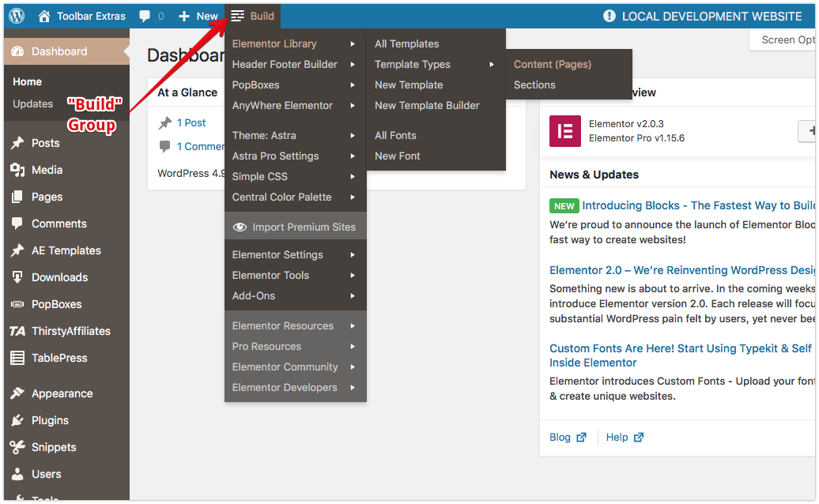The height and width of the screenshot is (504, 819).
Task: Open the Toolbar Extras home icon
Action: [44, 16]
